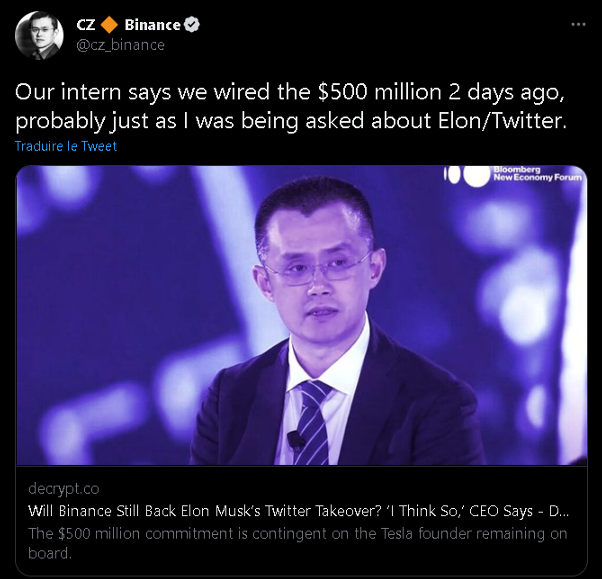This screenshot has width=602, height=579.
Task: Click the orange diamond emoji in the name
Action: point(109,25)
